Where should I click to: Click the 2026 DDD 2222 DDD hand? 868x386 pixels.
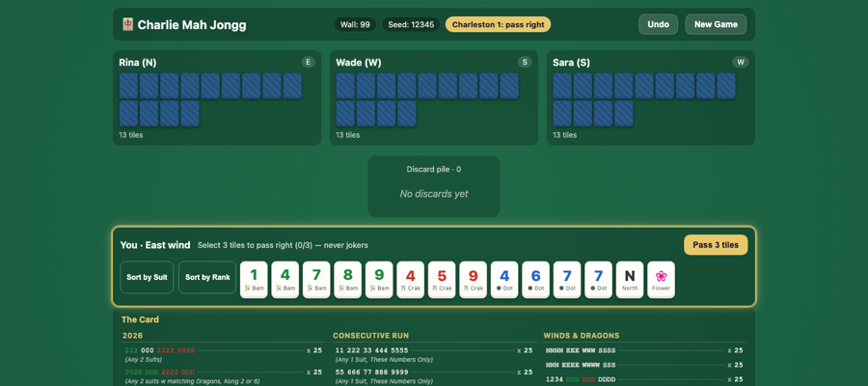pos(160,372)
